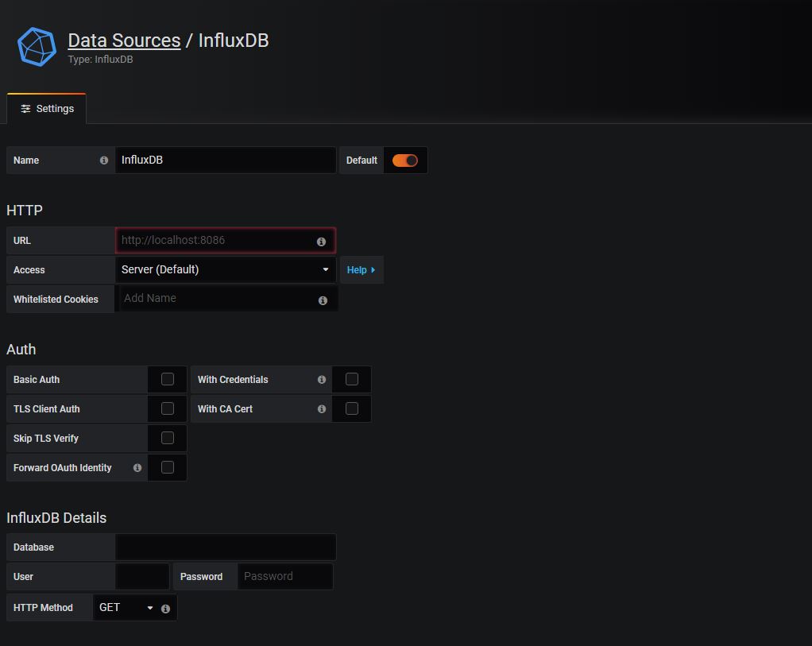Click the Whitelisted Cookies Add Name field
Image resolution: width=812 pixels, height=646 pixels.
pyautogui.click(x=226, y=299)
